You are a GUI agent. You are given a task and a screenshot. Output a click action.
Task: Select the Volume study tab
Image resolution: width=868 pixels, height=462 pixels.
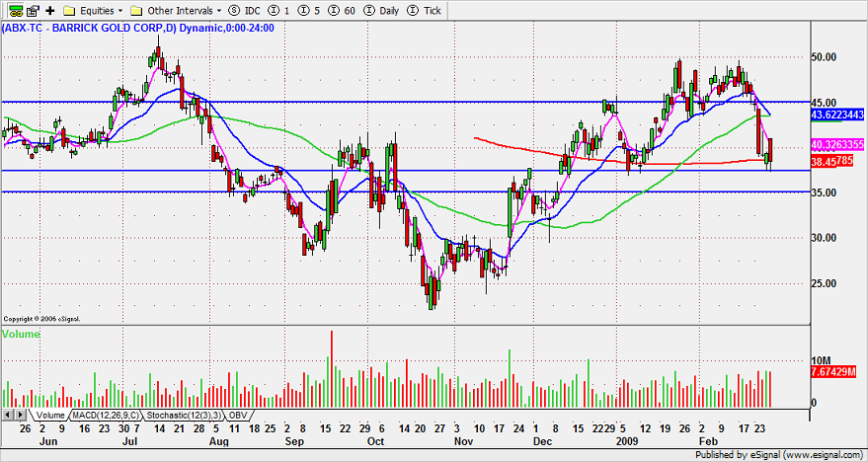49,415
